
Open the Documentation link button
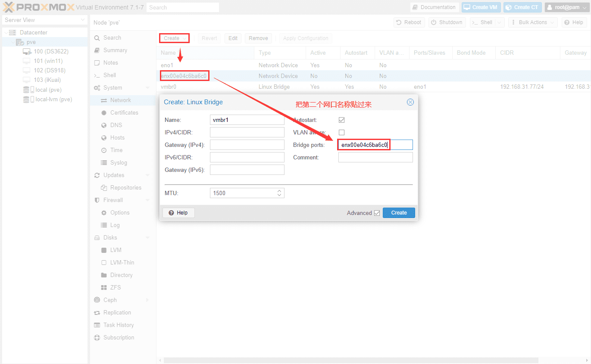(434, 7)
